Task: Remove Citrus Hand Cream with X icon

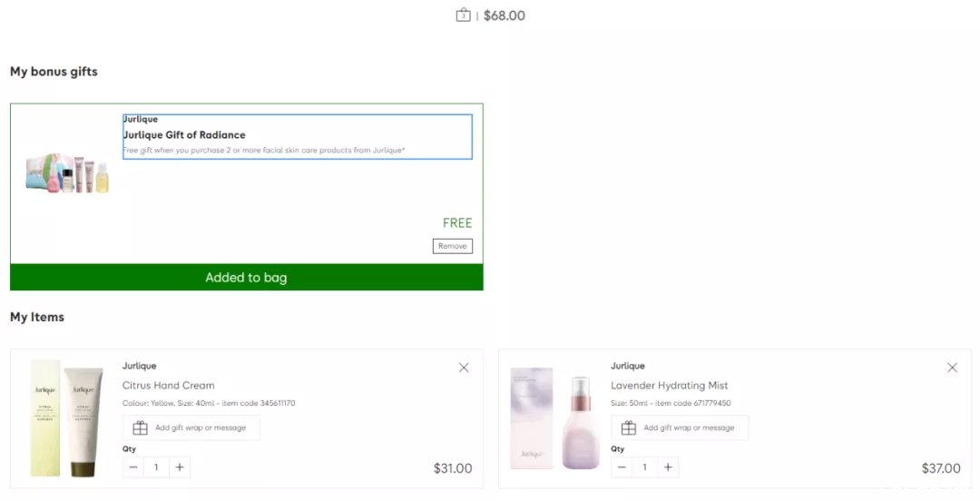Action: pos(464,368)
